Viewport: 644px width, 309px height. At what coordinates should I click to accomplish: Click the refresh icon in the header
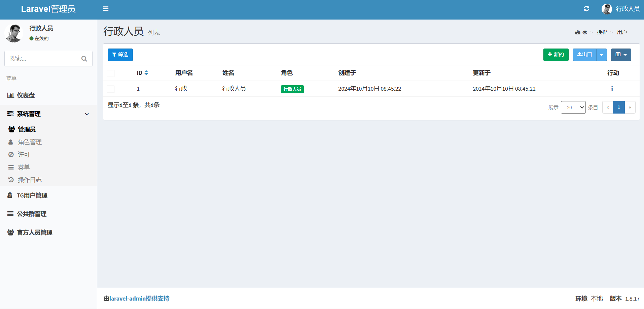click(x=586, y=9)
